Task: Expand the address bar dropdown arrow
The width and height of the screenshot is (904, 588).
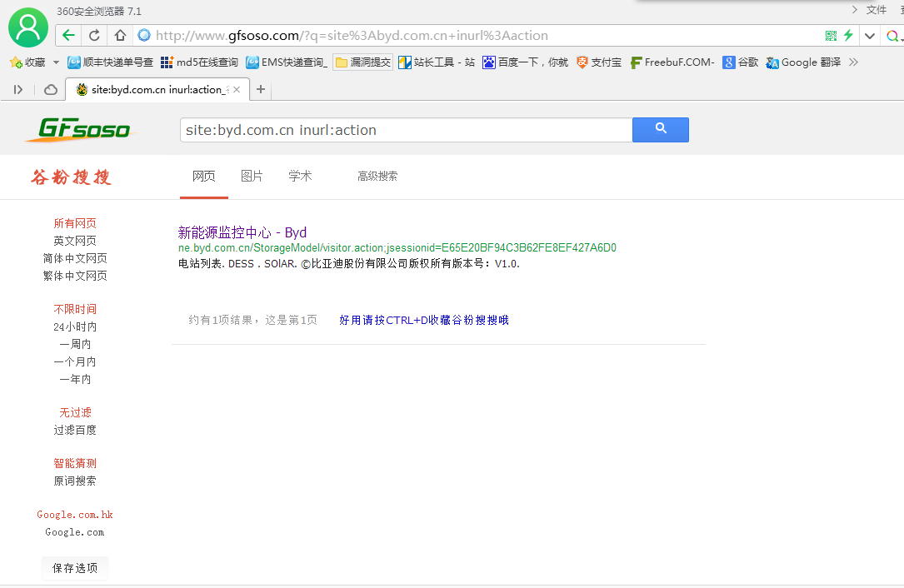Action: tap(870, 36)
